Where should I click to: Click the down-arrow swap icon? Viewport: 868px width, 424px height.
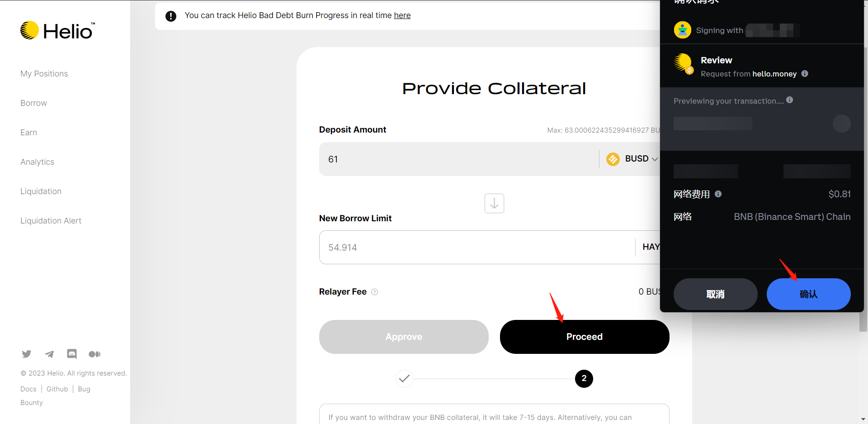(x=494, y=204)
